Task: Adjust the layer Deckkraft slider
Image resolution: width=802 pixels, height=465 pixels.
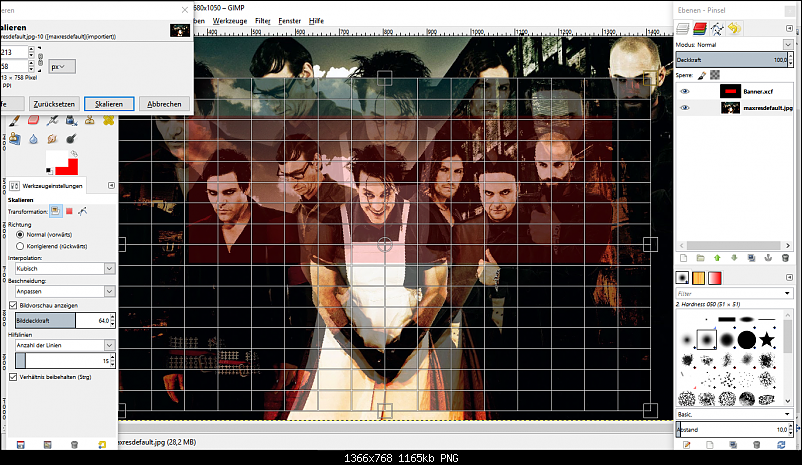Action: click(731, 60)
